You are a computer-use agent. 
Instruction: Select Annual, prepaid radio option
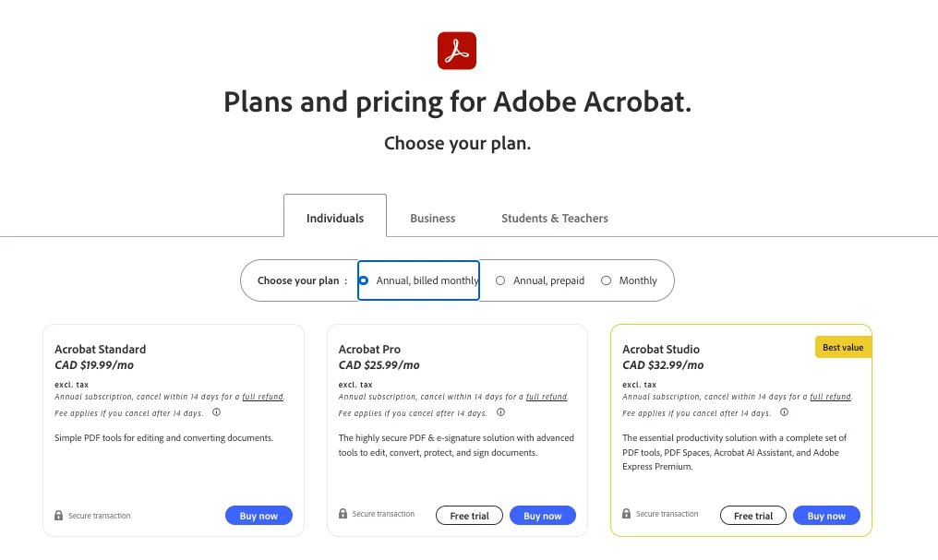pos(500,280)
